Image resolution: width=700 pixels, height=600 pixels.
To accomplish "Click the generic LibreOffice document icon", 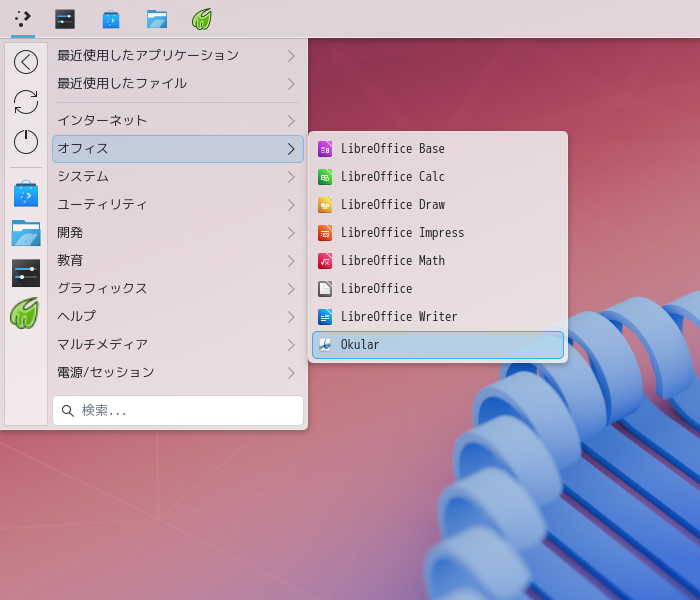I will (325, 289).
